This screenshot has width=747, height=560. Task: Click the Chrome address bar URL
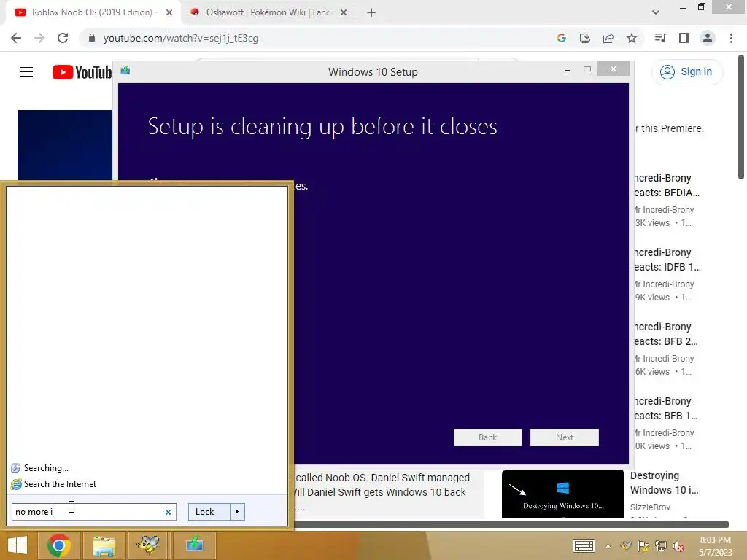tap(181, 38)
